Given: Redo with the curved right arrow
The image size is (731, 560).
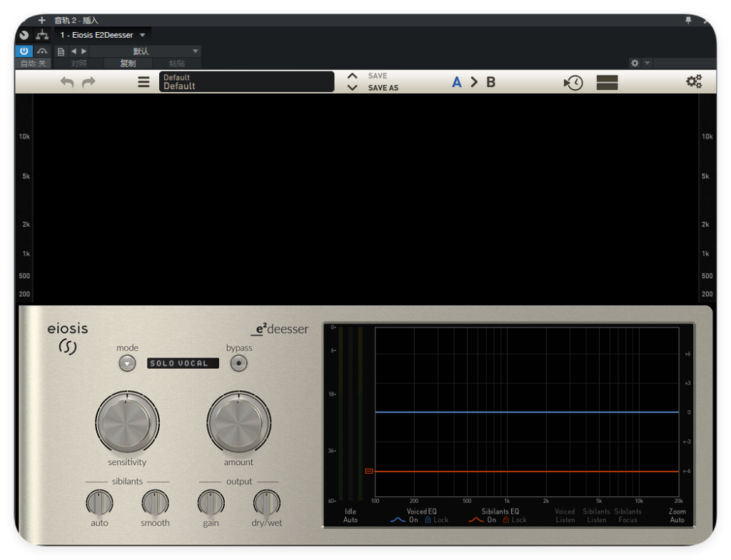Looking at the screenshot, I should (89, 82).
